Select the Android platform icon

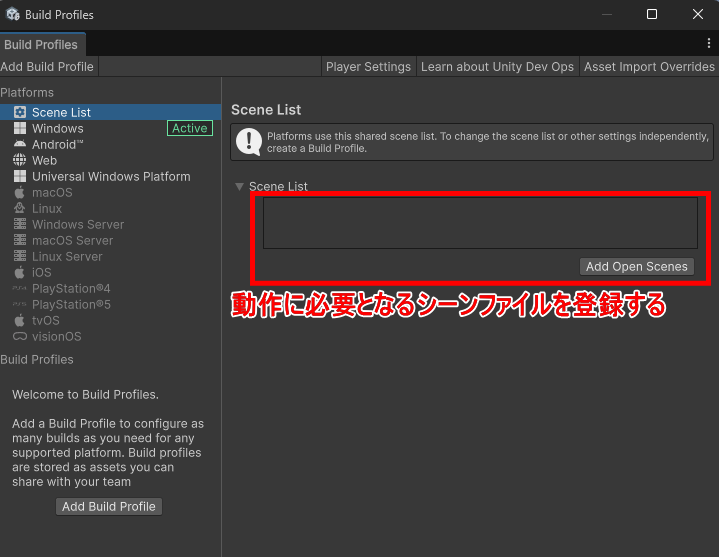coord(20,144)
